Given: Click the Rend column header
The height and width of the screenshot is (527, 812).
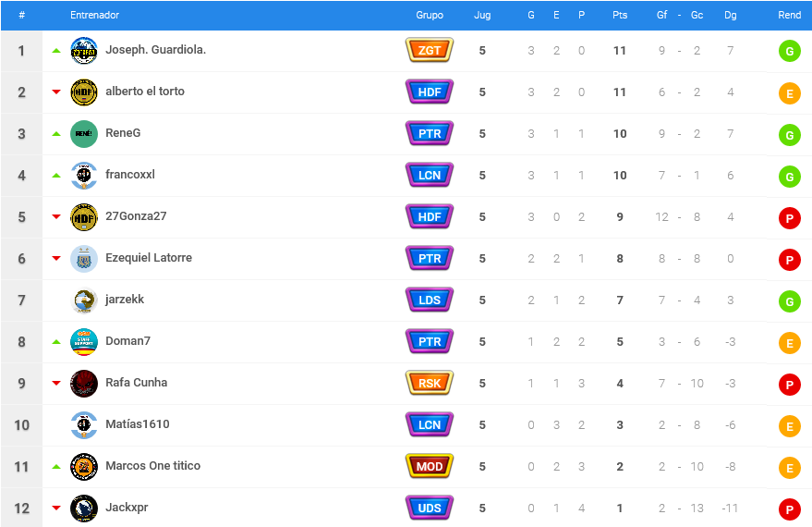Looking at the screenshot, I should pos(789,15).
